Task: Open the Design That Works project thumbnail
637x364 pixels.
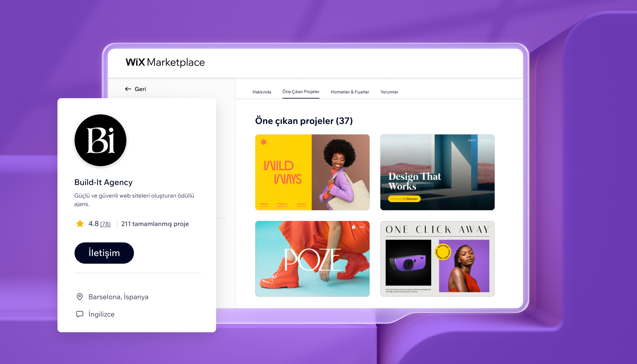Action: pyautogui.click(x=437, y=172)
